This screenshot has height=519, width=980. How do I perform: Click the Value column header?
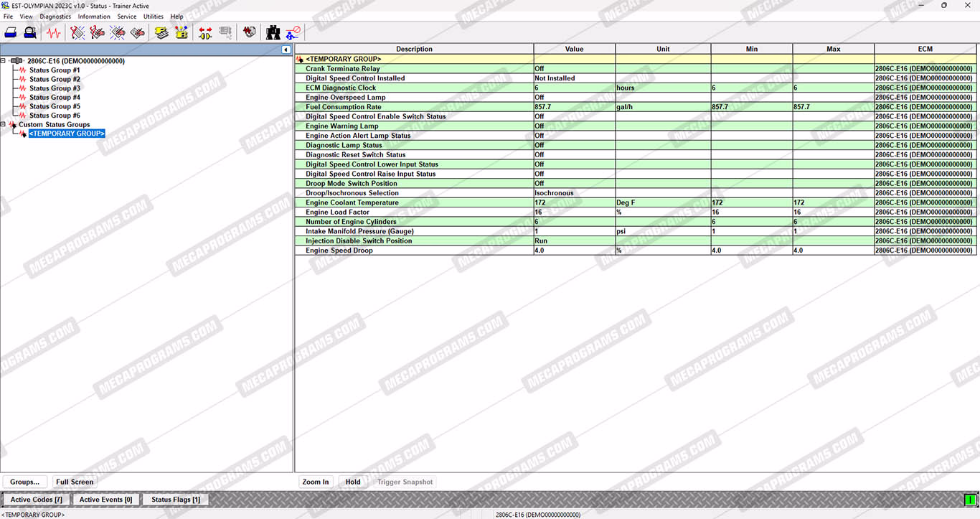(575, 50)
